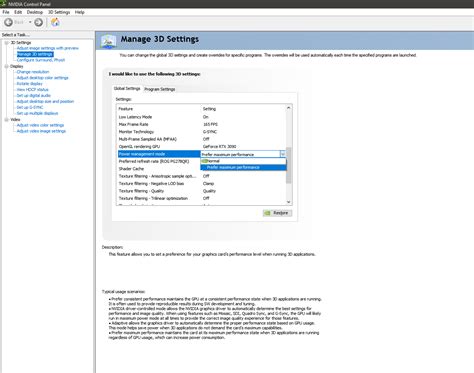The width and height of the screenshot is (474, 373).
Task: Select the Preferred refresh rate row
Action: coord(159,161)
